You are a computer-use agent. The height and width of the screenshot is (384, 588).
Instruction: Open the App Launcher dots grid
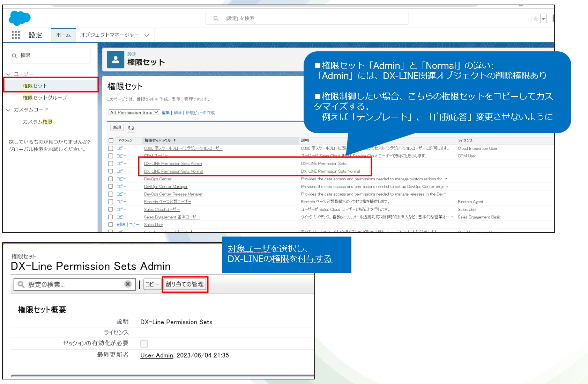(16, 35)
